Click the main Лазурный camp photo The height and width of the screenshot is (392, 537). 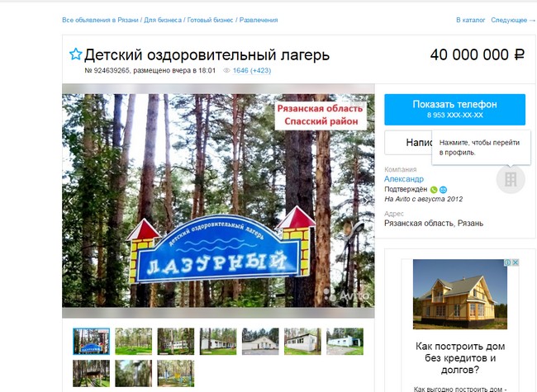[x=218, y=201]
